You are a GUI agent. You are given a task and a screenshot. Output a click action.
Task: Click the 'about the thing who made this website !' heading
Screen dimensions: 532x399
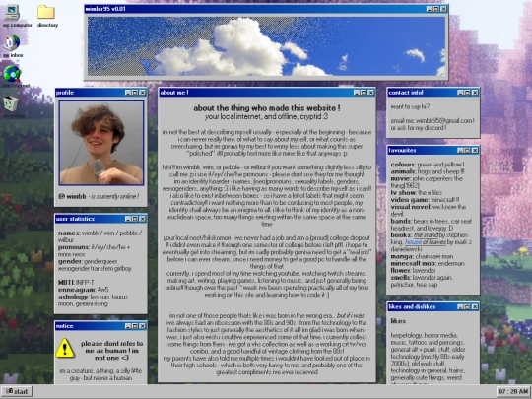point(267,108)
